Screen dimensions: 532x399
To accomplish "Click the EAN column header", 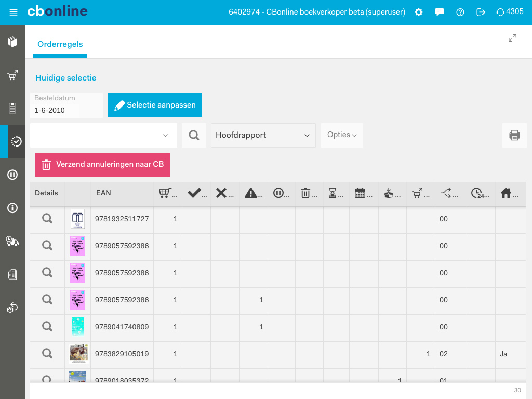I will (x=103, y=193).
